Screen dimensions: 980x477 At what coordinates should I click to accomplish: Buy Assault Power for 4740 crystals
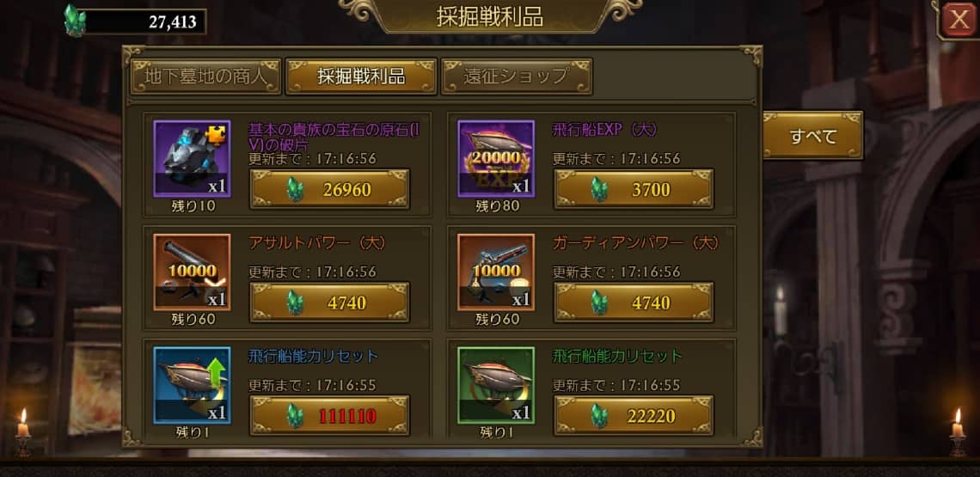click(329, 303)
